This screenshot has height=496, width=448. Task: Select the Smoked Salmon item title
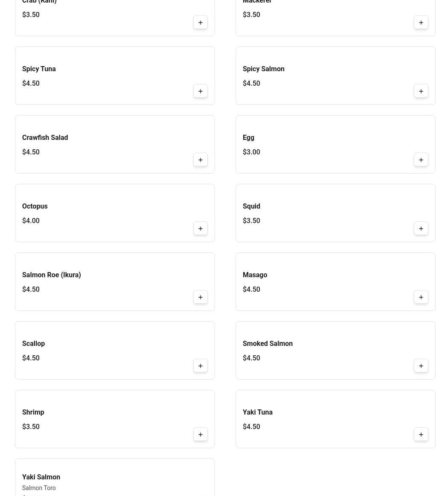pos(268,344)
